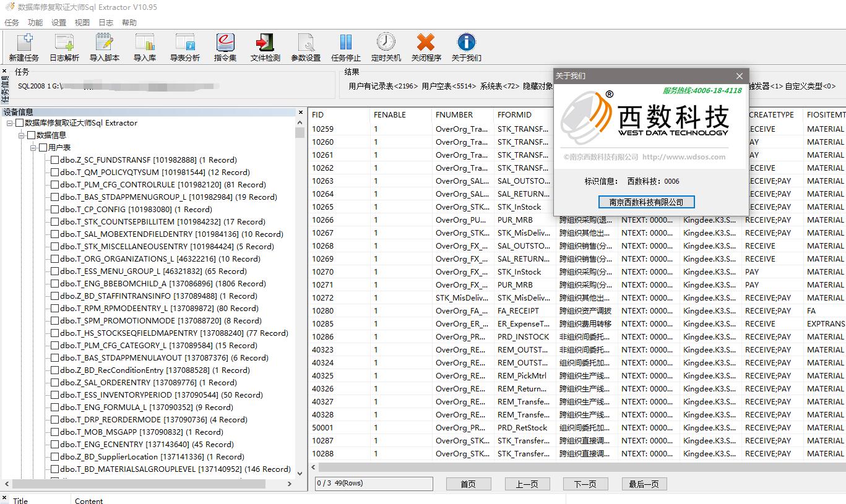
Task: Open 参数设置 parameter settings
Action: pyautogui.click(x=306, y=48)
